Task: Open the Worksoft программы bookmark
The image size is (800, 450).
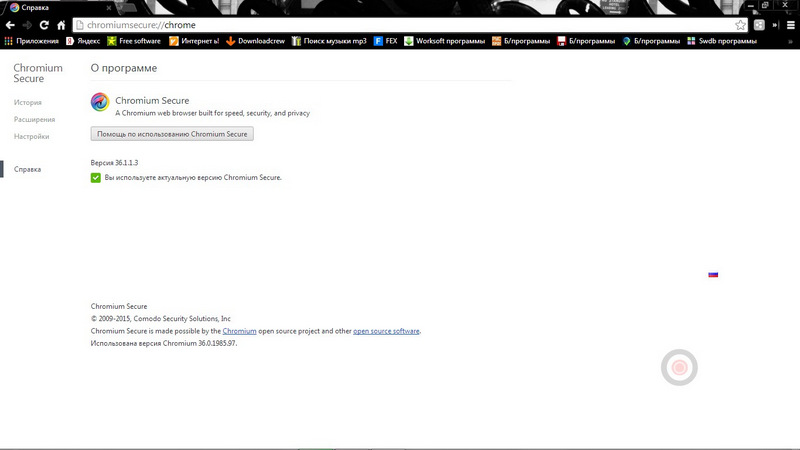Action: click(444, 41)
